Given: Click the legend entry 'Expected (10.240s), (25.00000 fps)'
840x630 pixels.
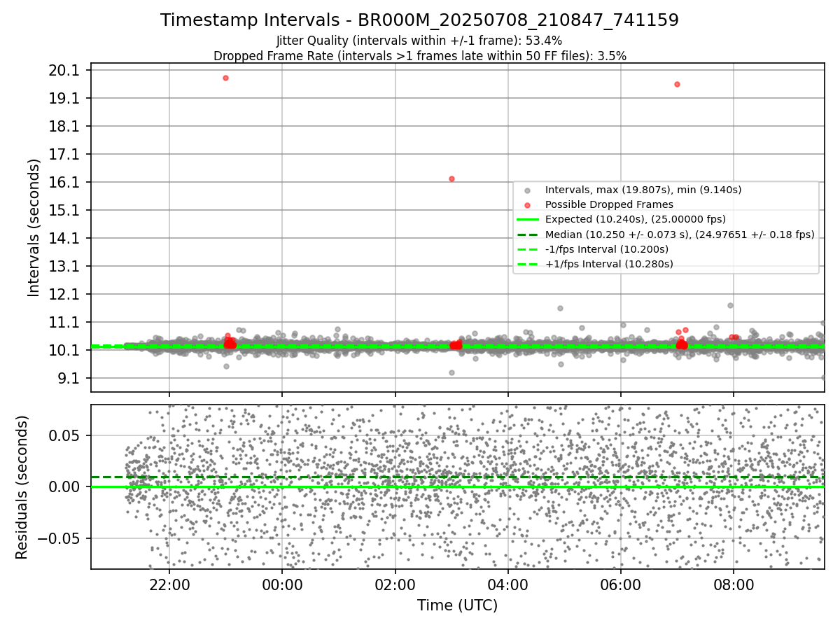Looking at the screenshot, I should (635, 219).
